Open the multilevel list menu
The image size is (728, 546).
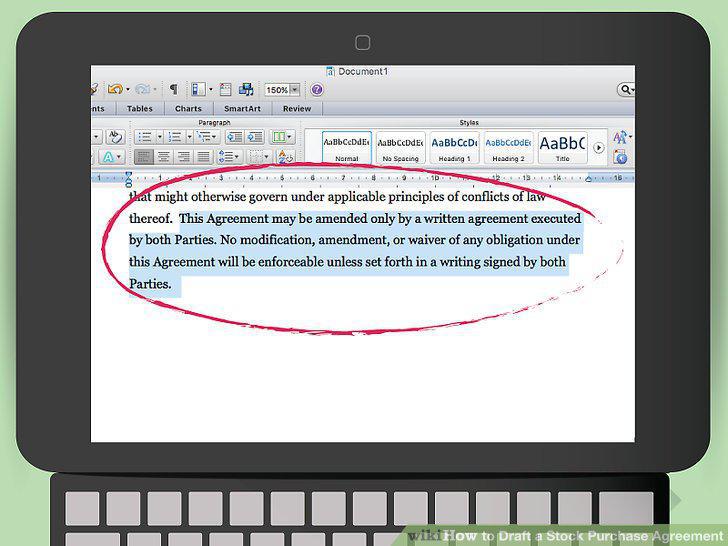tap(207, 137)
